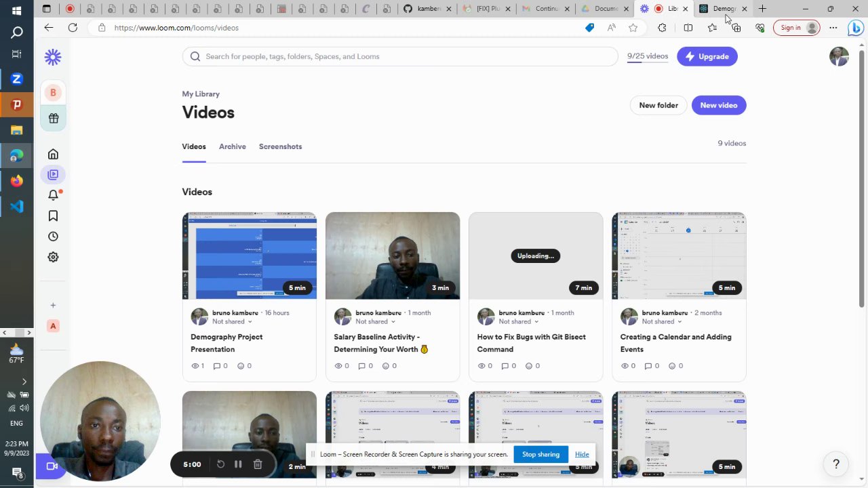Switch to the Archive tab
This screenshot has height=488, width=868.
(233, 146)
